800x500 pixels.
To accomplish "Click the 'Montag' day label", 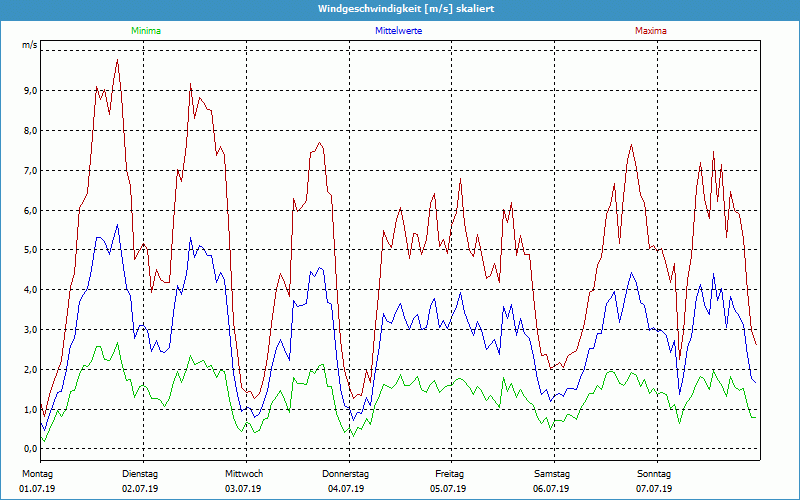I will [x=38, y=474].
